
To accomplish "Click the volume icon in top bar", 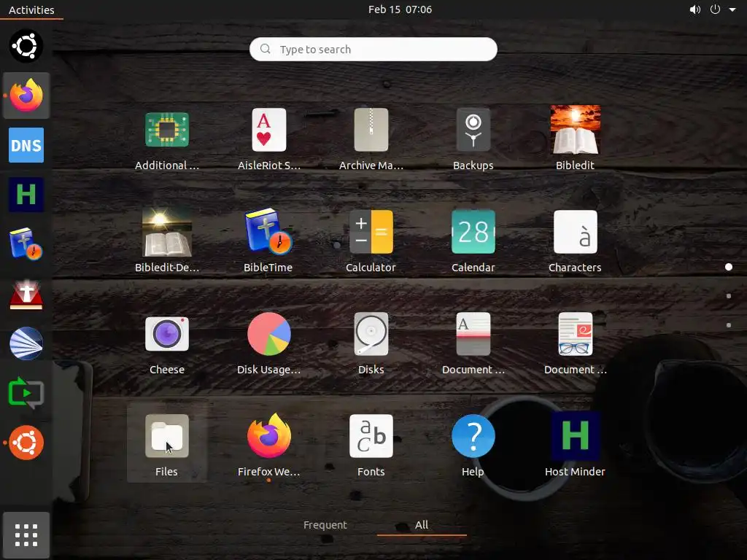I will click(x=695, y=9).
